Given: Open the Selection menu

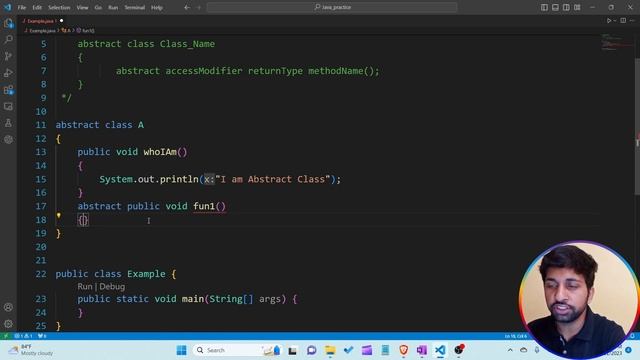Looking at the screenshot, I should pyautogui.click(x=59, y=7).
